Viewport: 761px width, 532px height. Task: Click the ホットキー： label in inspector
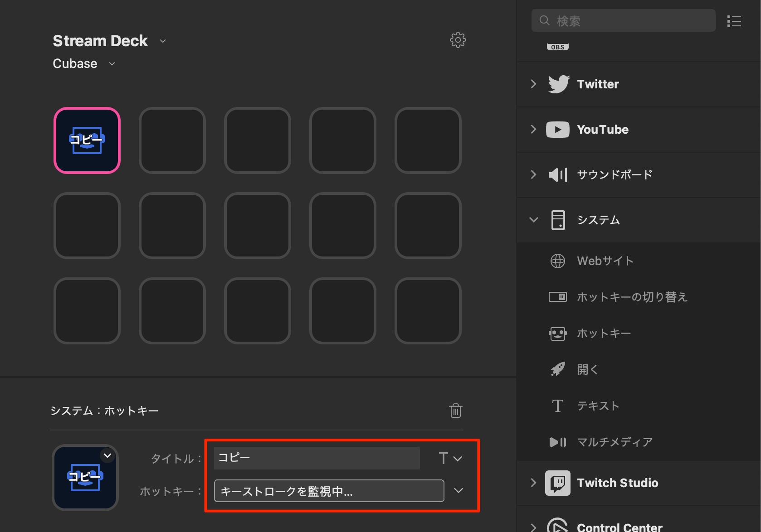[171, 491]
